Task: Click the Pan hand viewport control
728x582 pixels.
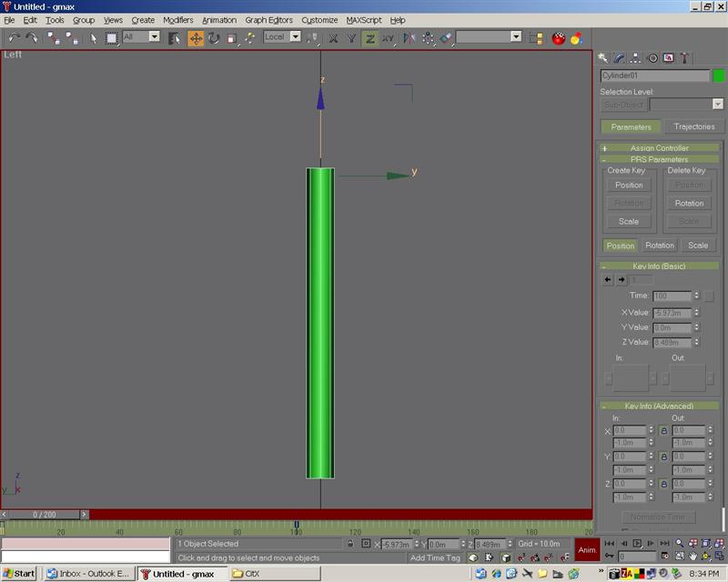Action: 693,556
